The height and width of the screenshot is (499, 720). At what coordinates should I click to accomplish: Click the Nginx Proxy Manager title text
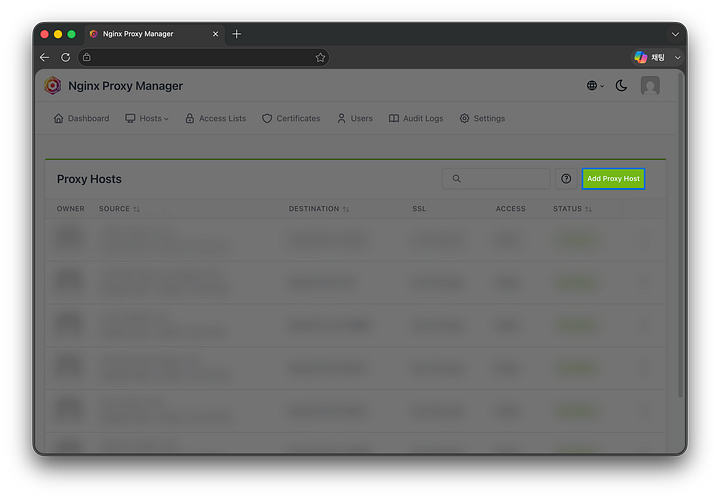point(125,86)
